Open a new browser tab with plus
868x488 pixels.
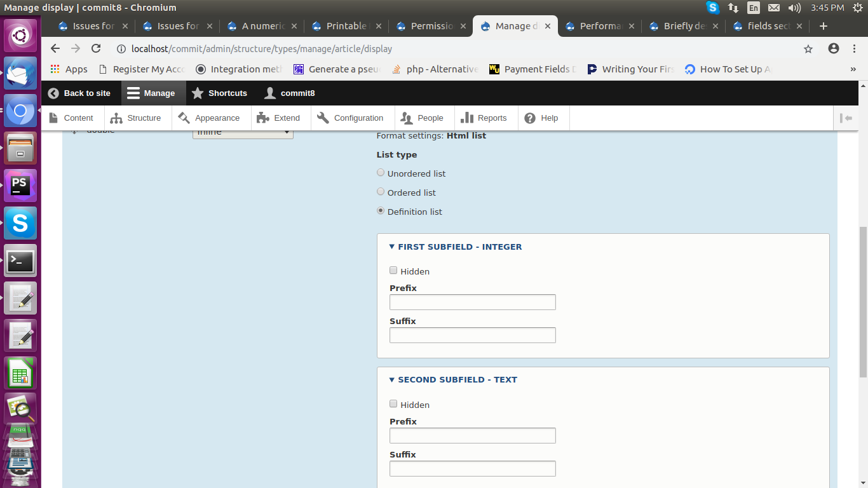(x=824, y=26)
